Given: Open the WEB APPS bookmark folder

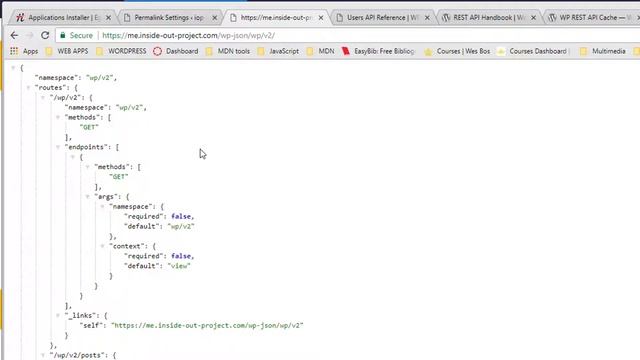Looking at the screenshot, I should tap(67, 51).
